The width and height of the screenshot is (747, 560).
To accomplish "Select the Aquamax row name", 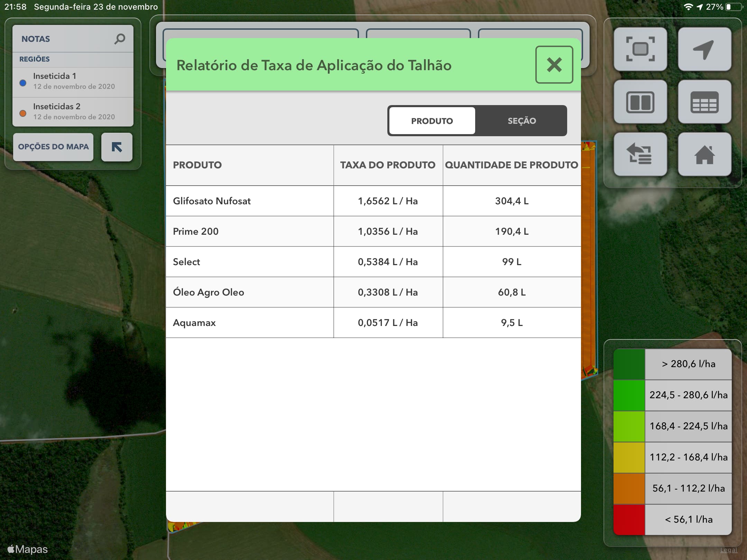I will pos(194,323).
